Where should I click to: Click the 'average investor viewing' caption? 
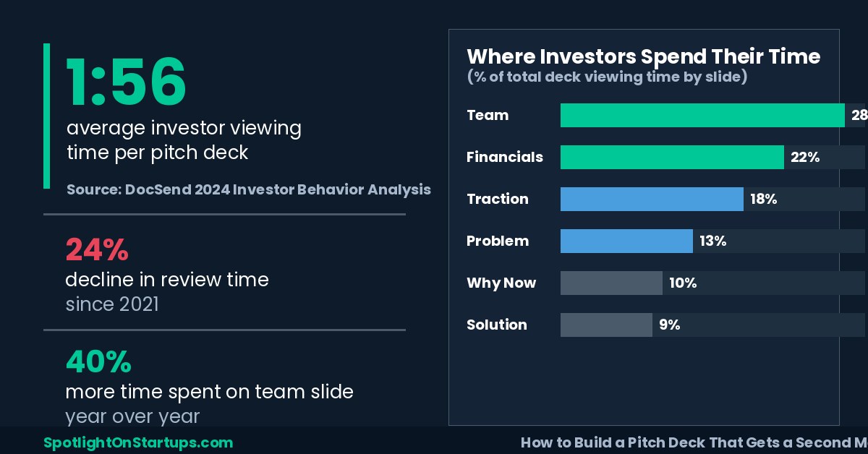tap(184, 128)
